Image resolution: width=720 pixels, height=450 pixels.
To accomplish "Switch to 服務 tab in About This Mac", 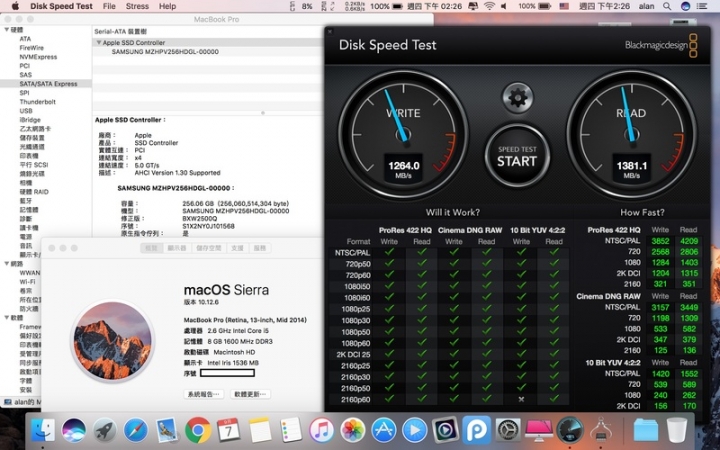I will click(x=259, y=248).
